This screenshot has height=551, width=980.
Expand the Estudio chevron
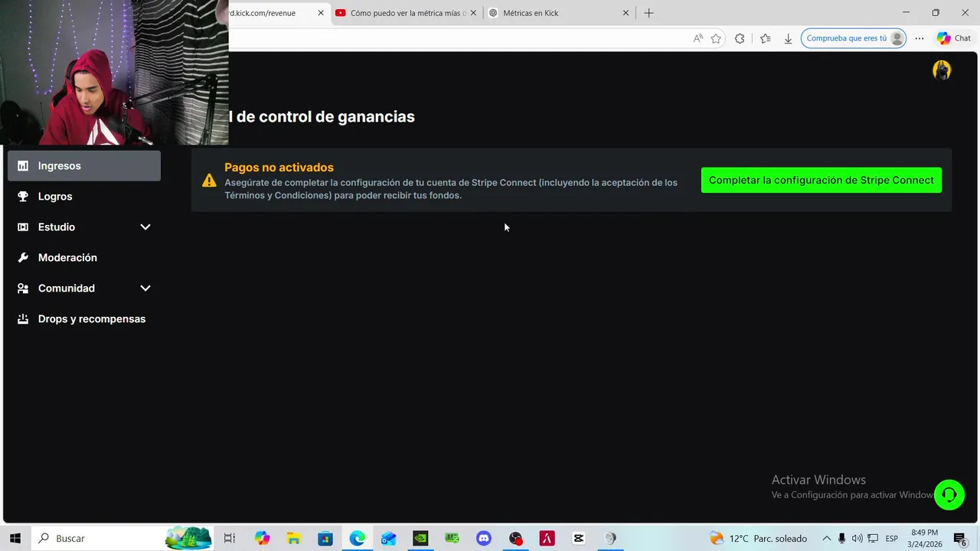(145, 227)
